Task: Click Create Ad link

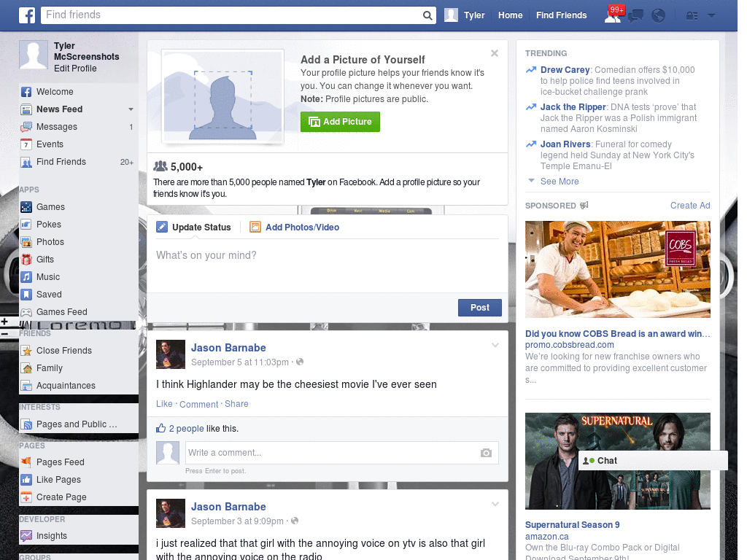Action: [690, 205]
